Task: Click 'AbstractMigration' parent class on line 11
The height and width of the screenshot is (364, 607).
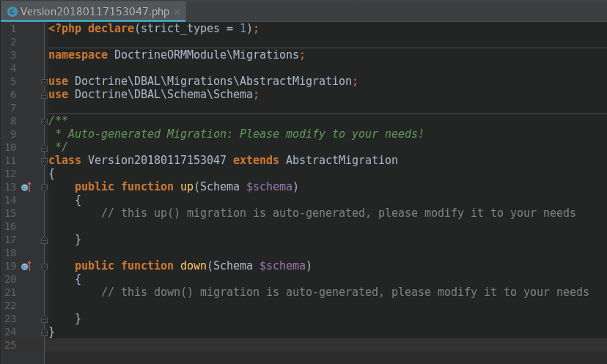Action: pyautogui.click(x=342, y=160)
